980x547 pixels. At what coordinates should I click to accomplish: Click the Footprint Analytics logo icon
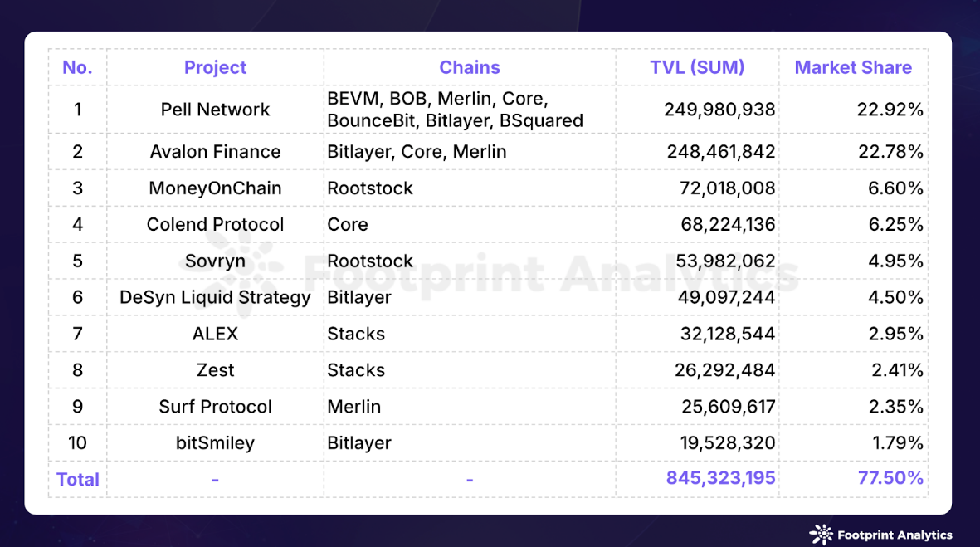click(822, 535)
